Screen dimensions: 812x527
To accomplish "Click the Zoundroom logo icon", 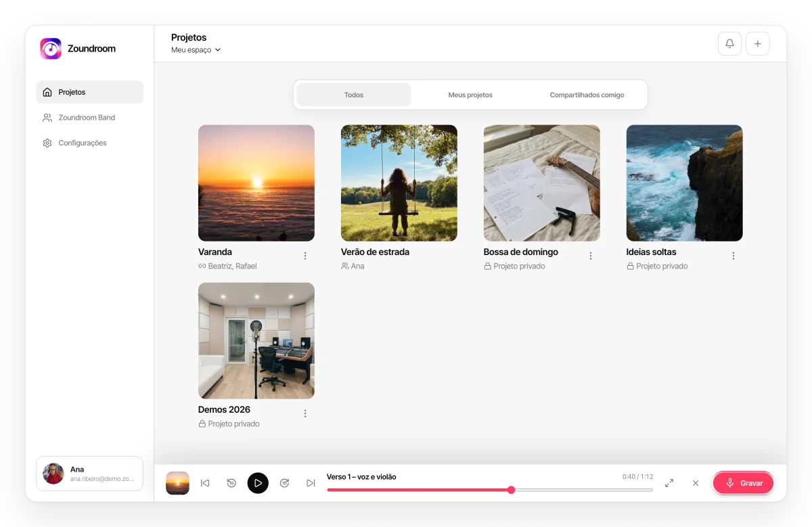I will pyautogui.click(x=51, y=49).
